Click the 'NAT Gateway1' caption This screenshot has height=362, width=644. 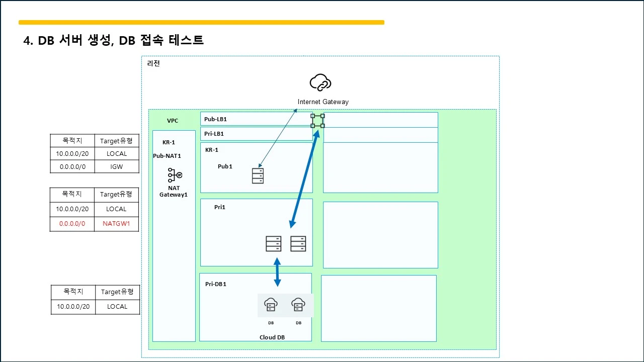(174, 191)
